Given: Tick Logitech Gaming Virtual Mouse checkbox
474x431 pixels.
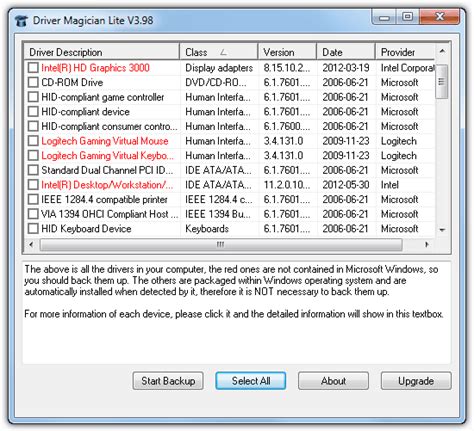Looking at the screenshot, I should click(x=33, y=141).
